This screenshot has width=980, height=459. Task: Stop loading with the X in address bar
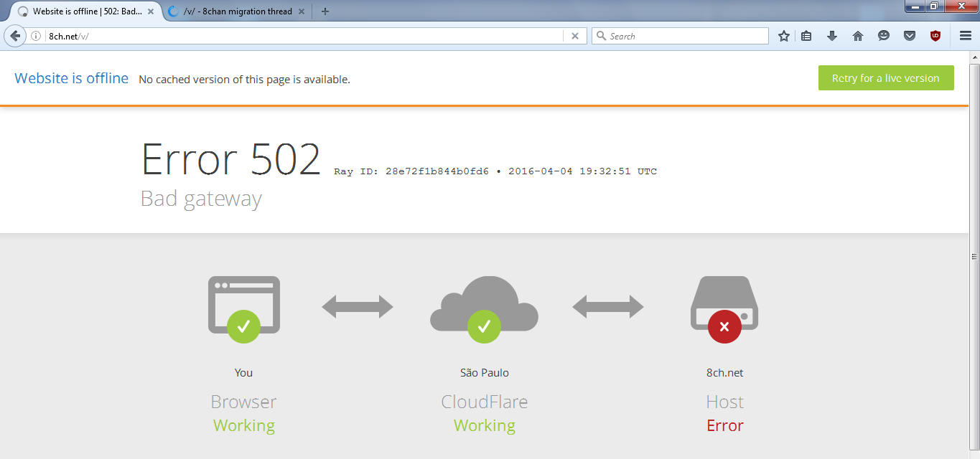(x=574, y=36)
